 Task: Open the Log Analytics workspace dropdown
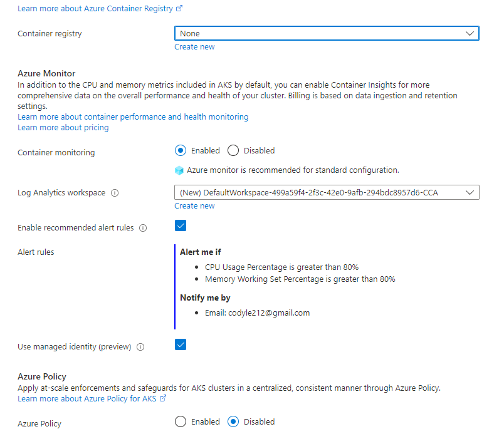(x=327, y=192)
